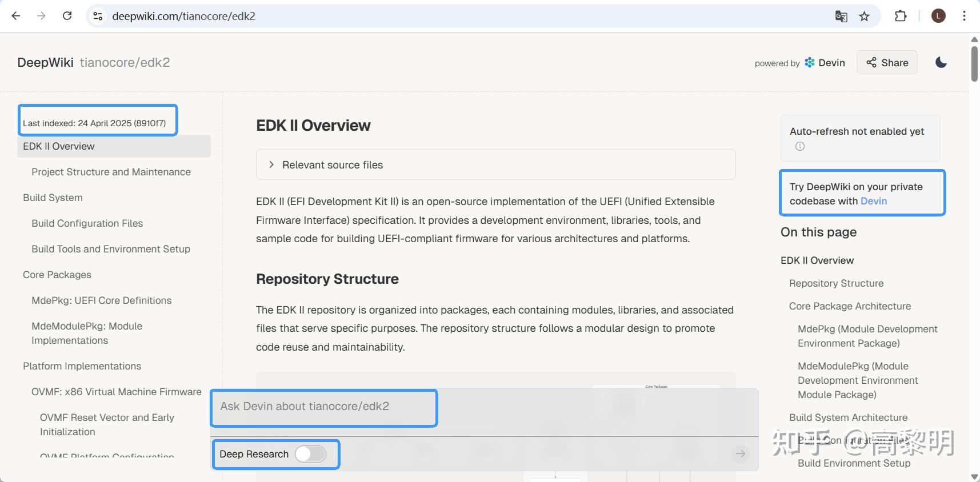This screenshot has width=980, height=482.
Task: Jump to Repository Structure on this page
Action: tap(836, 283)
